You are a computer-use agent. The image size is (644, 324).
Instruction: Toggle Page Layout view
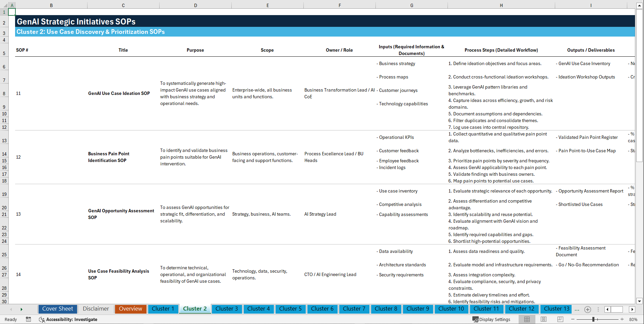click(543, 319)
